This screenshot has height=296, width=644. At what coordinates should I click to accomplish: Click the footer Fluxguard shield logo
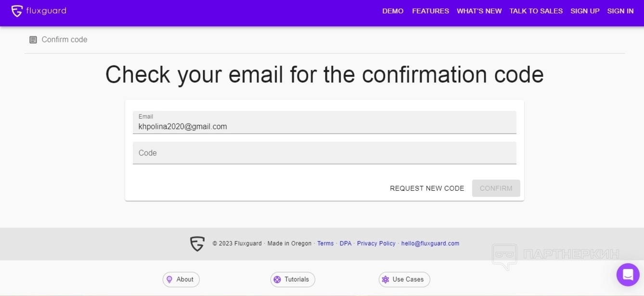[197, 244]
